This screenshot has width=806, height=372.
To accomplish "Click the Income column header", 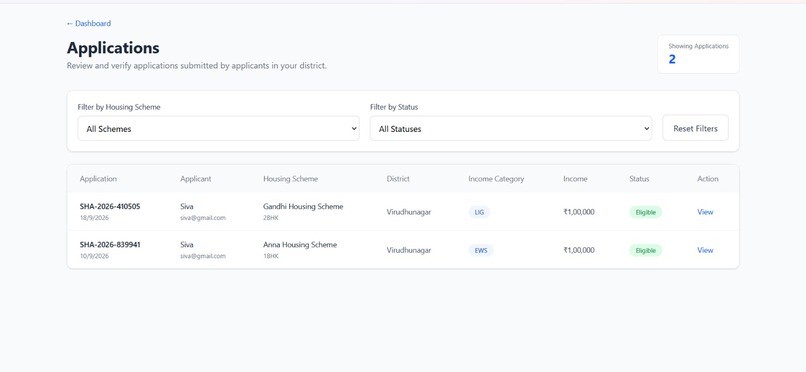I will coord(575,179).
